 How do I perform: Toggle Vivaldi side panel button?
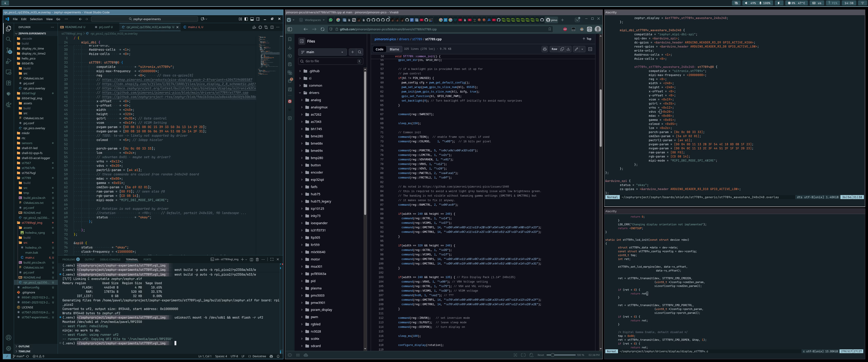[x=290, y=29]
